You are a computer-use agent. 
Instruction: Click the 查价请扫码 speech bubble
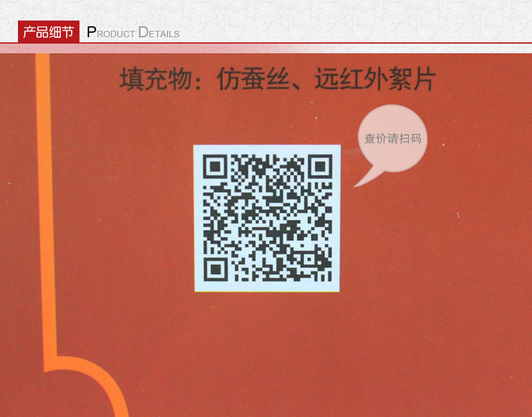coord(390,144)
